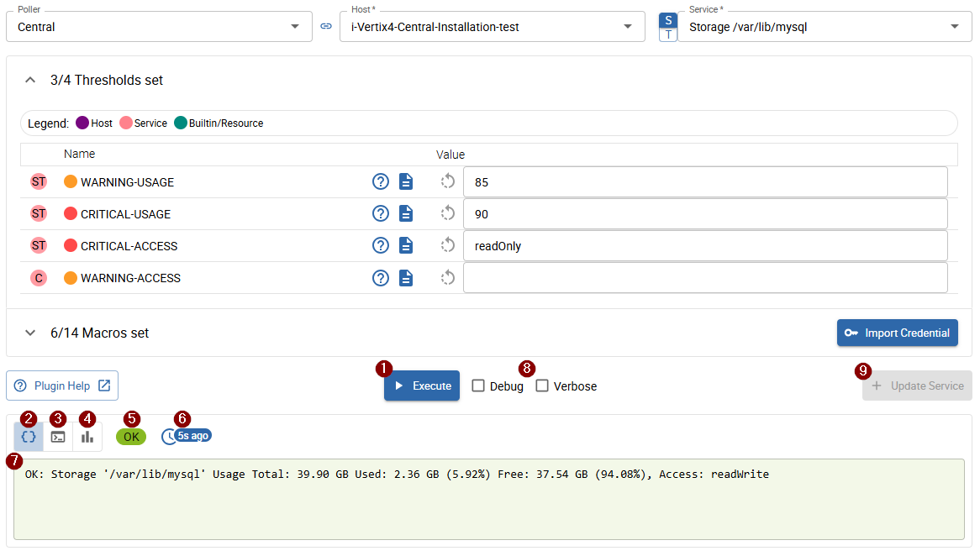980x556 pixels.
Task: Click the orange WARNING-ACCESS color dot
Action: pos(71,278)
